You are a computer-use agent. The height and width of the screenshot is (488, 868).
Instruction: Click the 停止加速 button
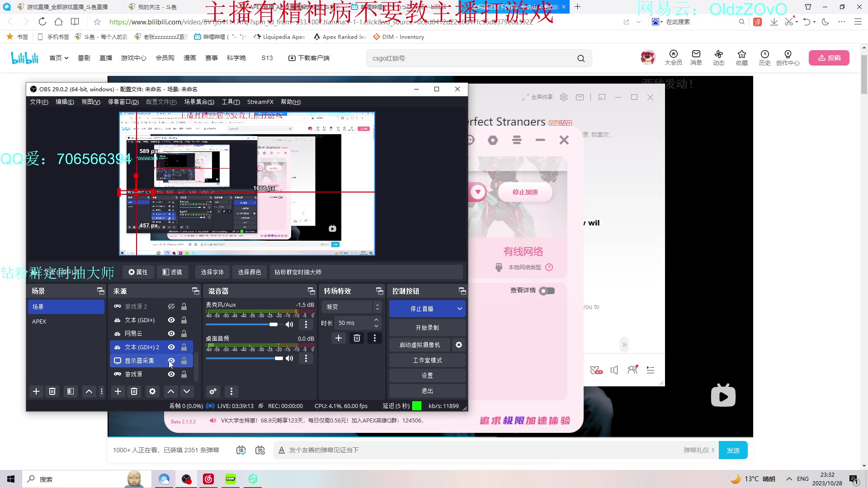pyautogui.click(x=525, y=192)
